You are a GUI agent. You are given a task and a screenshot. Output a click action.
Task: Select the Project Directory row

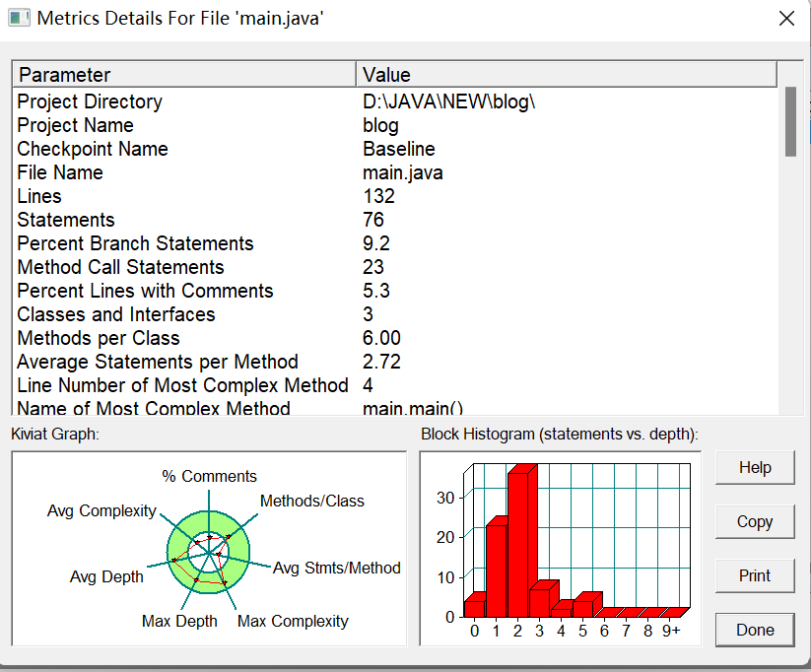click(x=395, y=101)
